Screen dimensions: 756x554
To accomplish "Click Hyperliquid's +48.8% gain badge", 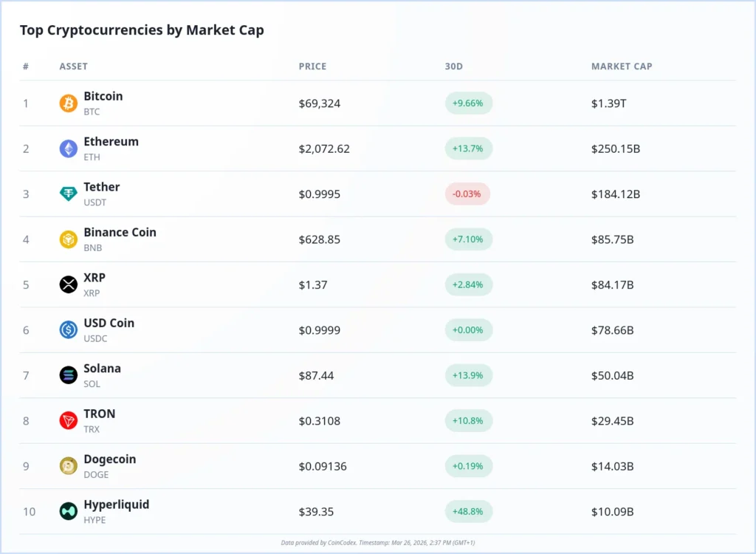I will [468, 511].
